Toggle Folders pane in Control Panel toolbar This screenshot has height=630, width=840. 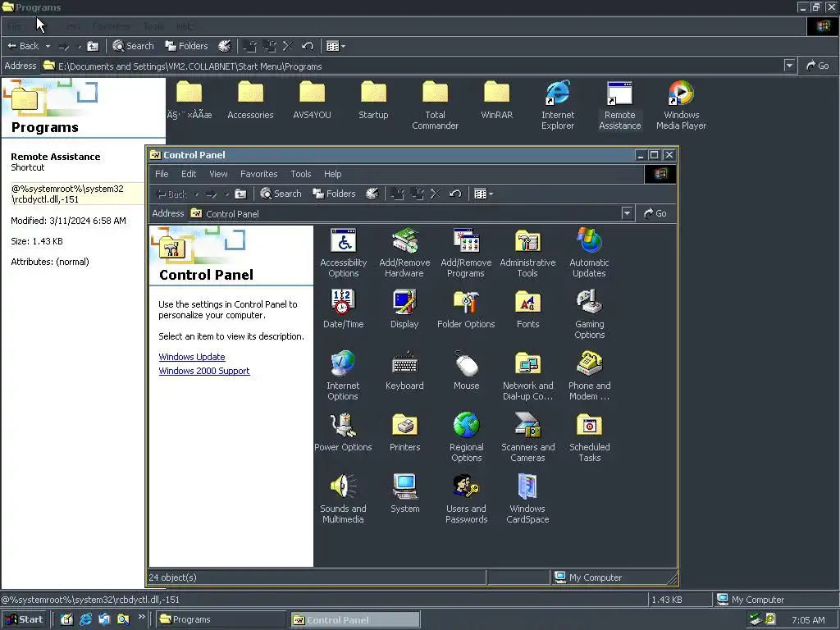click(x=335, y=194)
